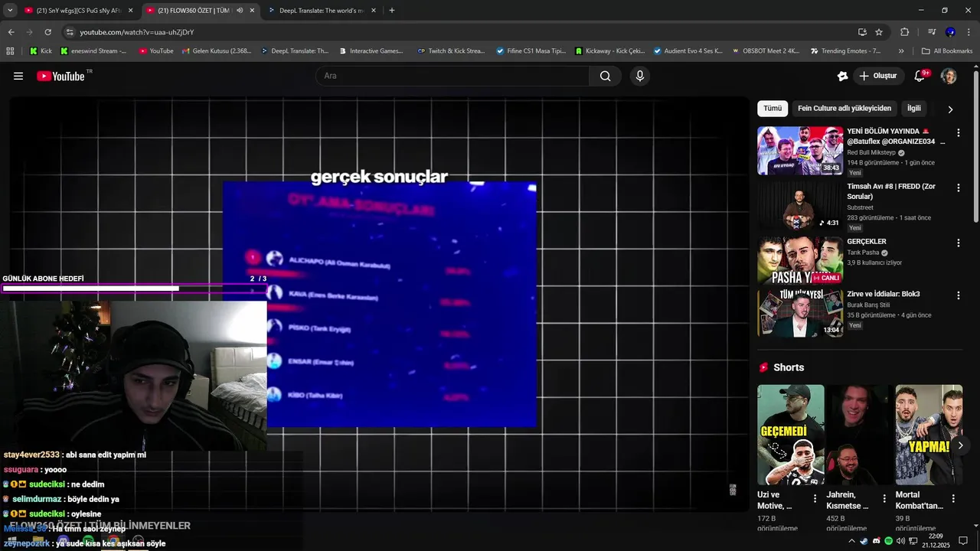Open the Discord tray icon
This screenshot has width=980, height=551.
pos(876,541)
